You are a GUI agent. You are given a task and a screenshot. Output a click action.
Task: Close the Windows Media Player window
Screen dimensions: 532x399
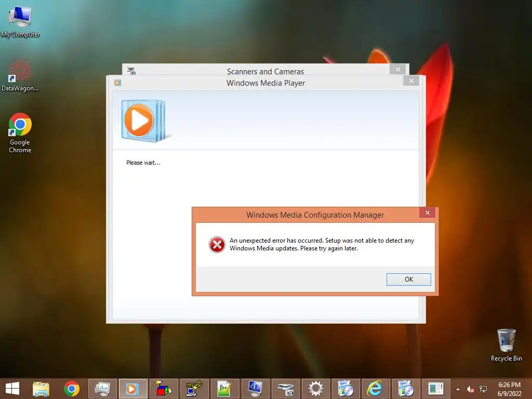(x=411, y=81)
